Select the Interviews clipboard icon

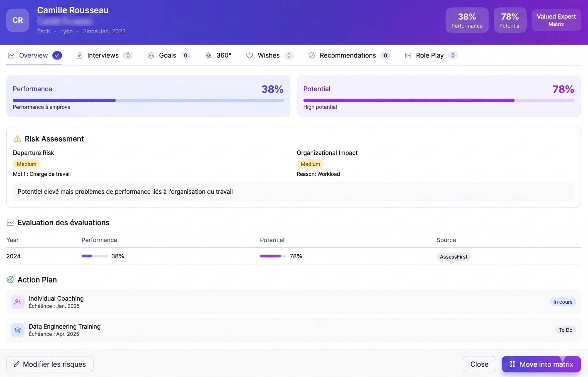(x=79, y=55)
